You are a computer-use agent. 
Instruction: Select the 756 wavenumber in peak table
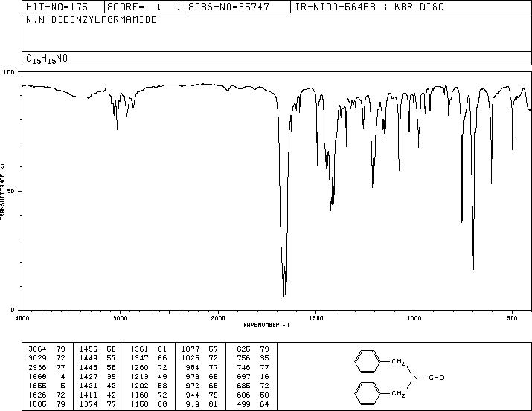pyautogui.click(x=243, y=358)
